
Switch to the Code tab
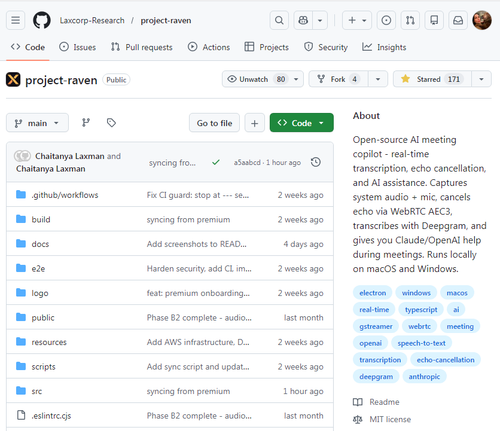point(28,47)
